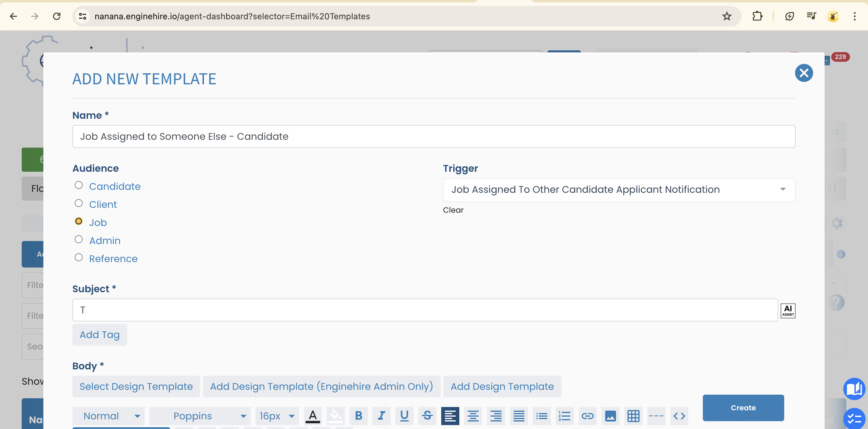Clear the selected trigger
The image size is (868, 429).
click(453, 210)
